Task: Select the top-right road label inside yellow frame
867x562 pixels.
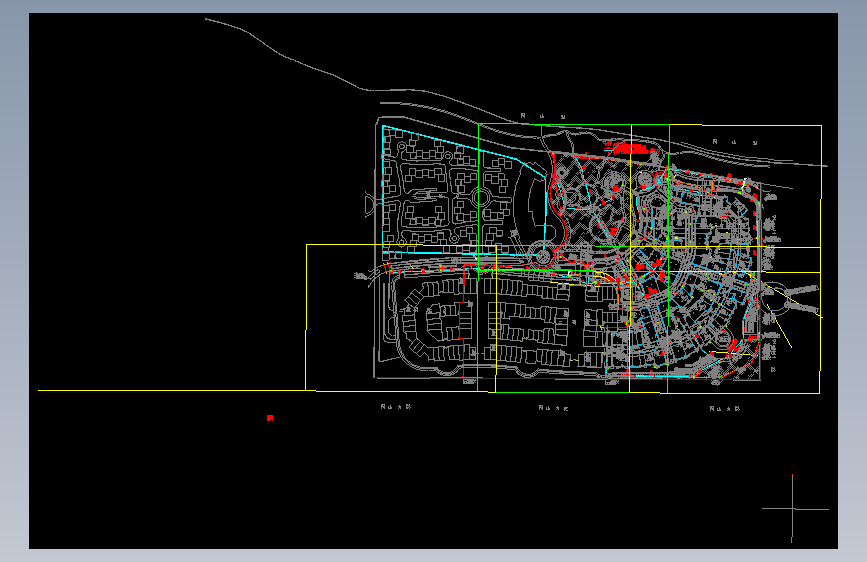Action: pos(735,142)
